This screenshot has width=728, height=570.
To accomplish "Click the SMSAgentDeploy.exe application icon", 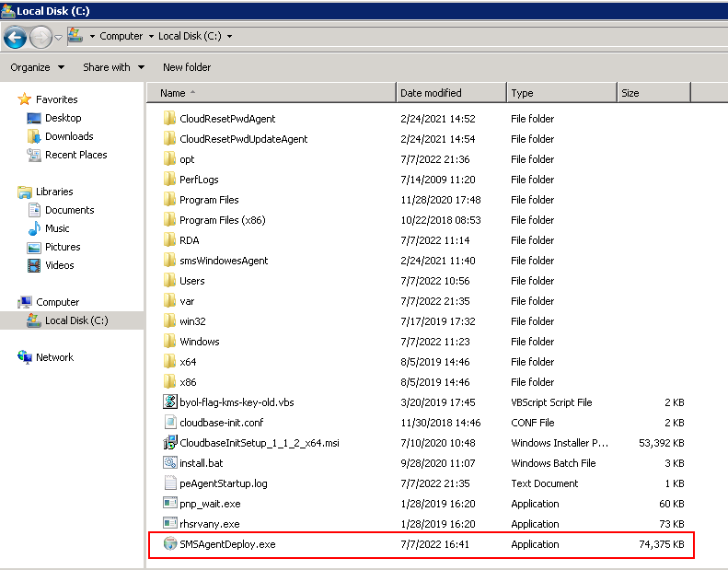I will (x=169, y=544).
